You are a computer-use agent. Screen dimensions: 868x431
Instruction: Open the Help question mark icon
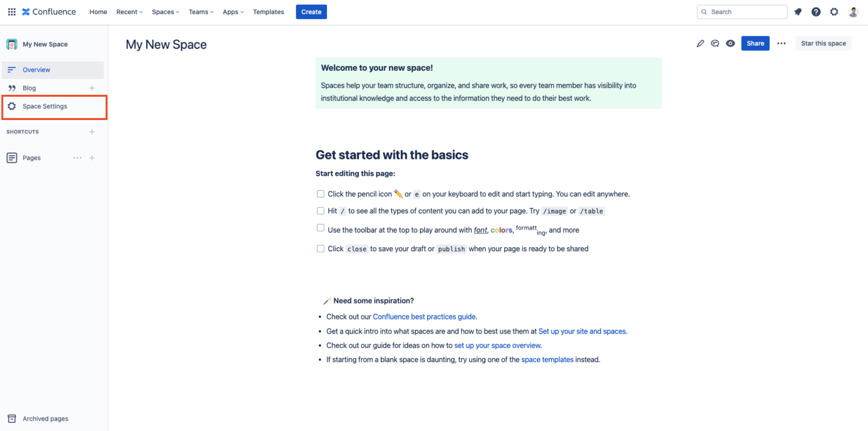click(816, 11)
